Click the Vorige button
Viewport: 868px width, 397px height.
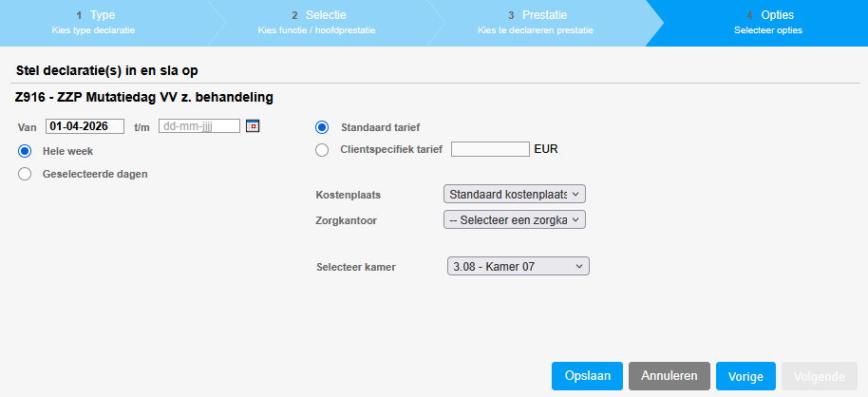(745, 376)
